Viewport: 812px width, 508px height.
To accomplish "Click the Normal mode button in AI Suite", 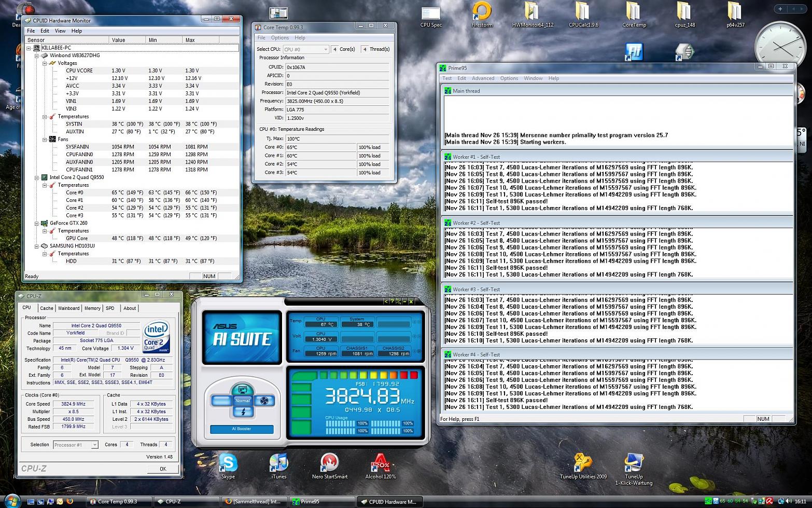I will (243, 401).
